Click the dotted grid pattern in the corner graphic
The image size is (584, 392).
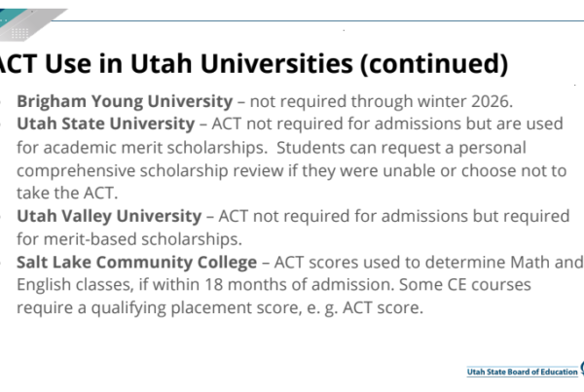[19, 33]
